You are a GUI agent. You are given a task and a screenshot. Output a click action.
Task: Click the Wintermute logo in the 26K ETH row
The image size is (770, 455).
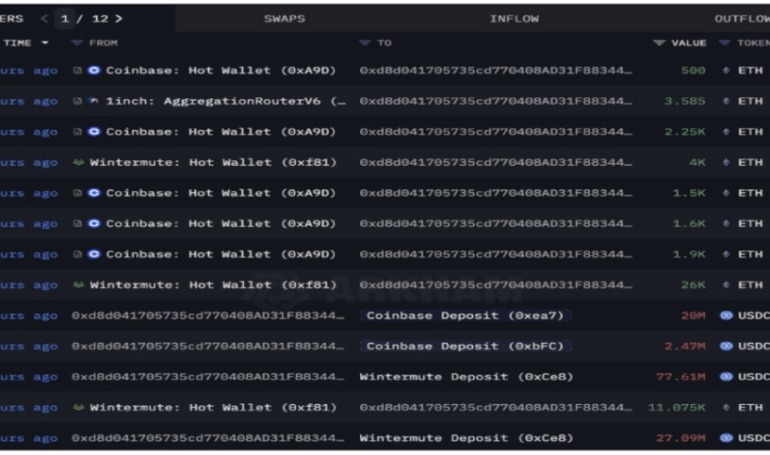(78, 285)
